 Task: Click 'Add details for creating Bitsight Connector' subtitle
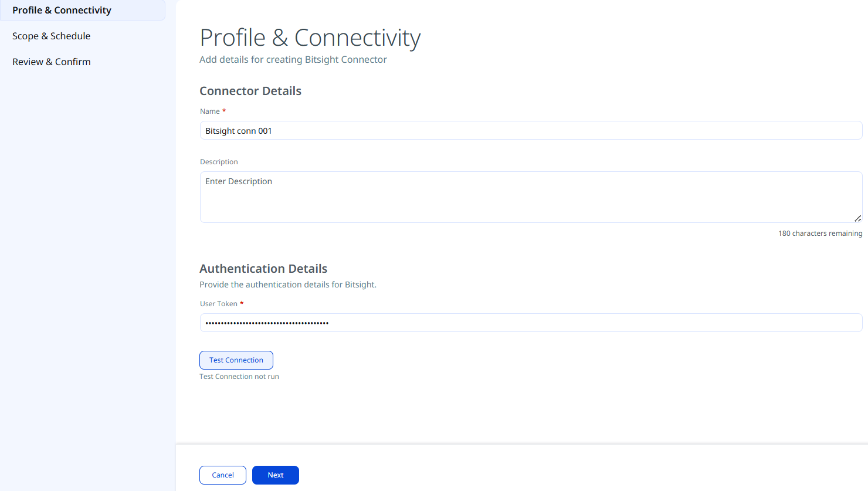click(x=293, y=60)
